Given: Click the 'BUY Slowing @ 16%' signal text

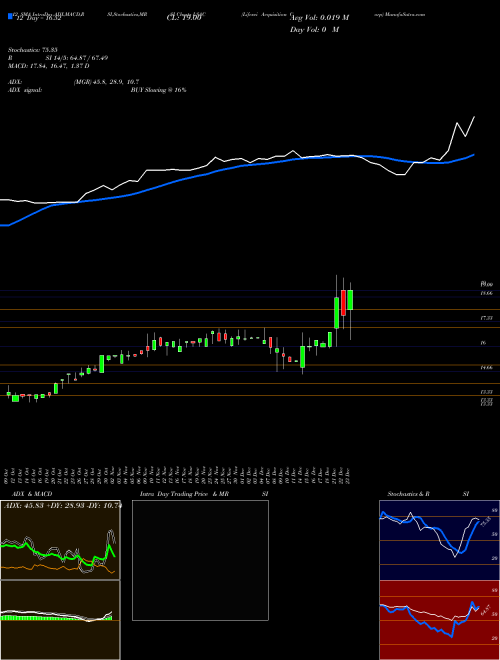Looking at the screenshot, I should coord(158,90).
